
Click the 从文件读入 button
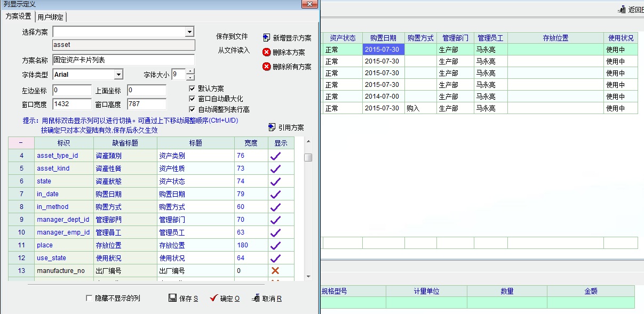pyautogui.click(x=234, y=50)
